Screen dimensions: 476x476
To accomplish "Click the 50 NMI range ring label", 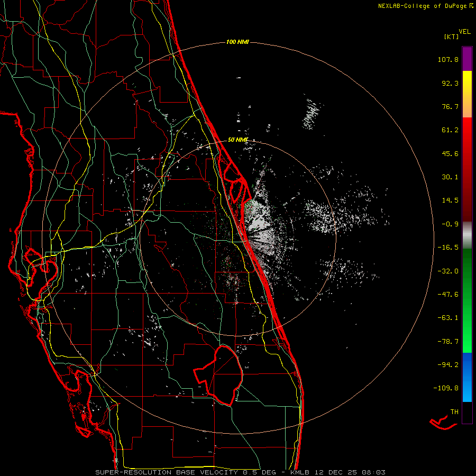I will tap(237, 140).
